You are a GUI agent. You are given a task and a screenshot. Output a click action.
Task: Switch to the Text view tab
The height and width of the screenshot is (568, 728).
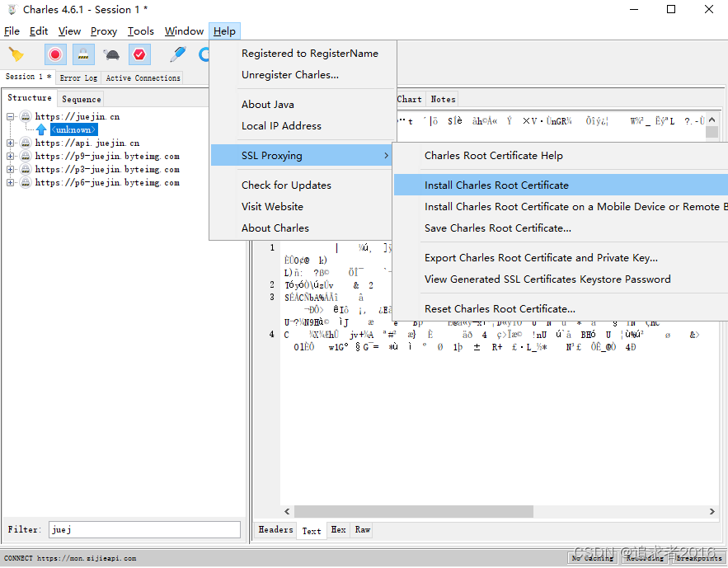pos(311,531)
